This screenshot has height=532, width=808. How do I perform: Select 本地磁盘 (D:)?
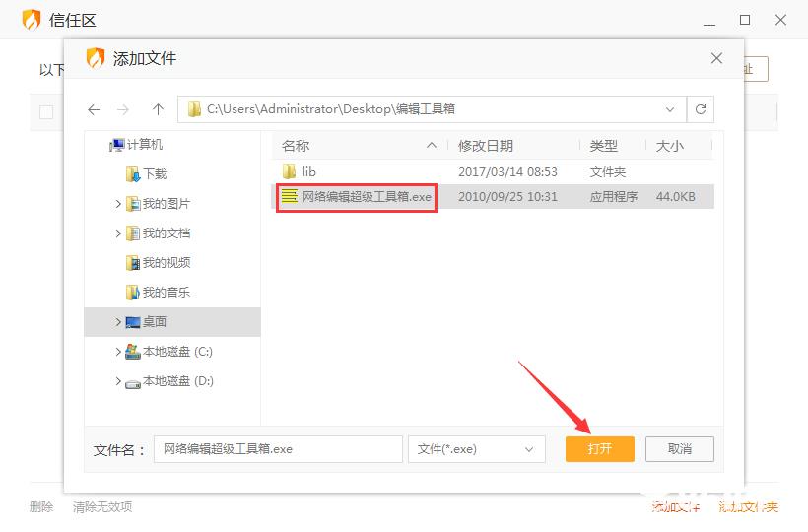pos(169,381)
